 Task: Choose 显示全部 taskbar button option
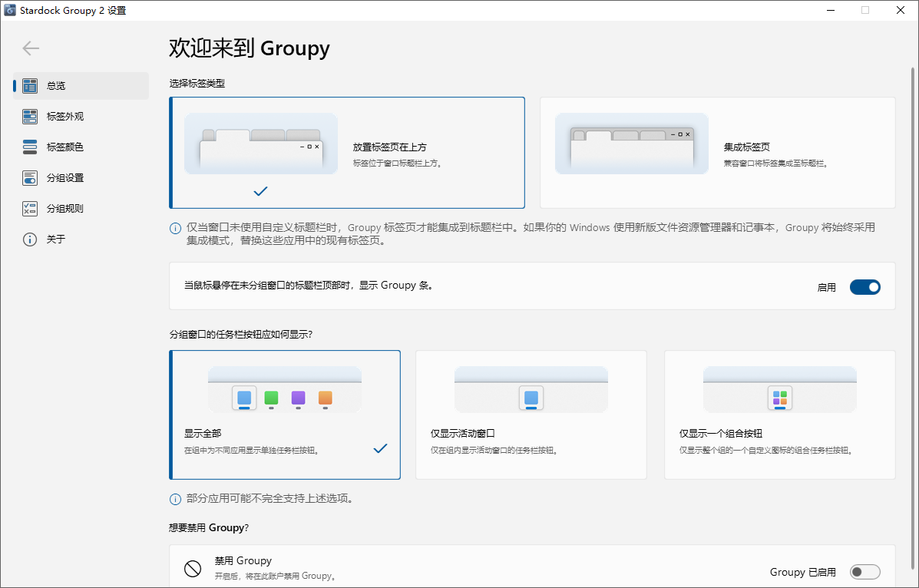tap(285, 415)
